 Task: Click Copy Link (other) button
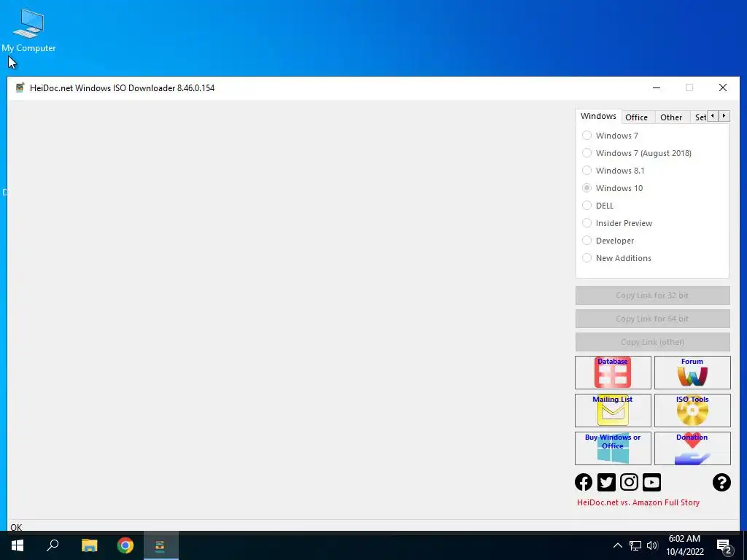pos(652,342)
